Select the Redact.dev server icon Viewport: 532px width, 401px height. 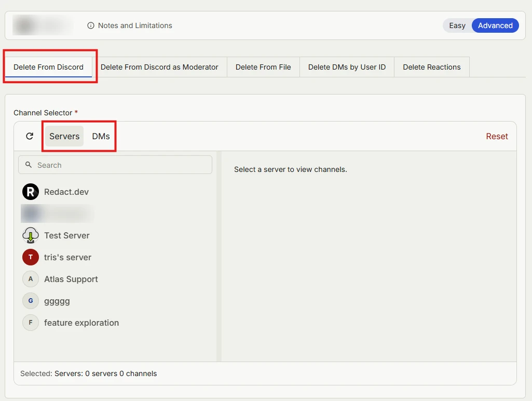click(x=31, y=192)
